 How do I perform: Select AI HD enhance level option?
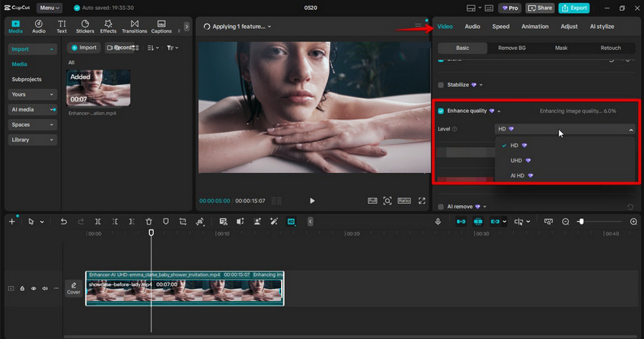coord(565,175)
